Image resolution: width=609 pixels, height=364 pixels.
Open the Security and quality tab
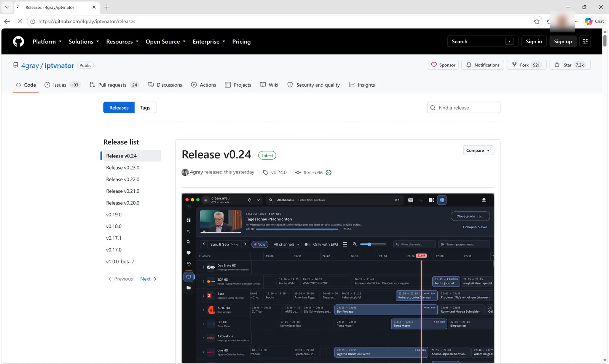click(x=313, y=85)
